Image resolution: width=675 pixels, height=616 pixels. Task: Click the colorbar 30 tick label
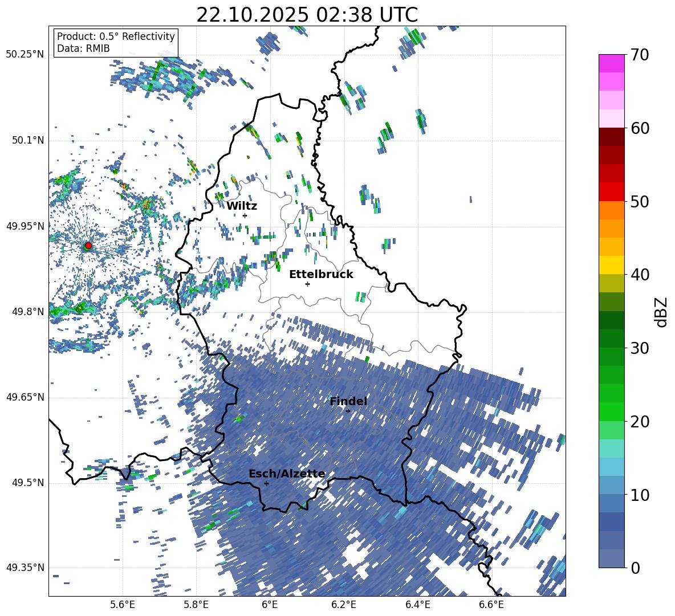640,348
